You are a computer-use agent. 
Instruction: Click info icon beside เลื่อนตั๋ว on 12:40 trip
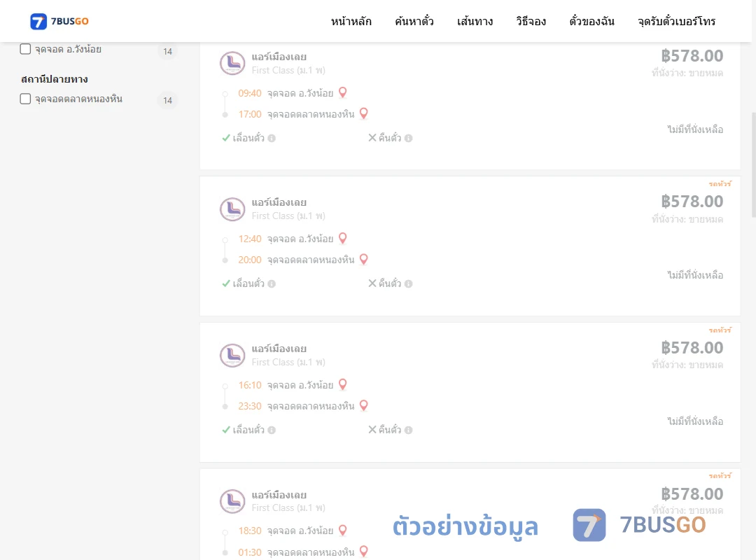[x=272, y=284]
